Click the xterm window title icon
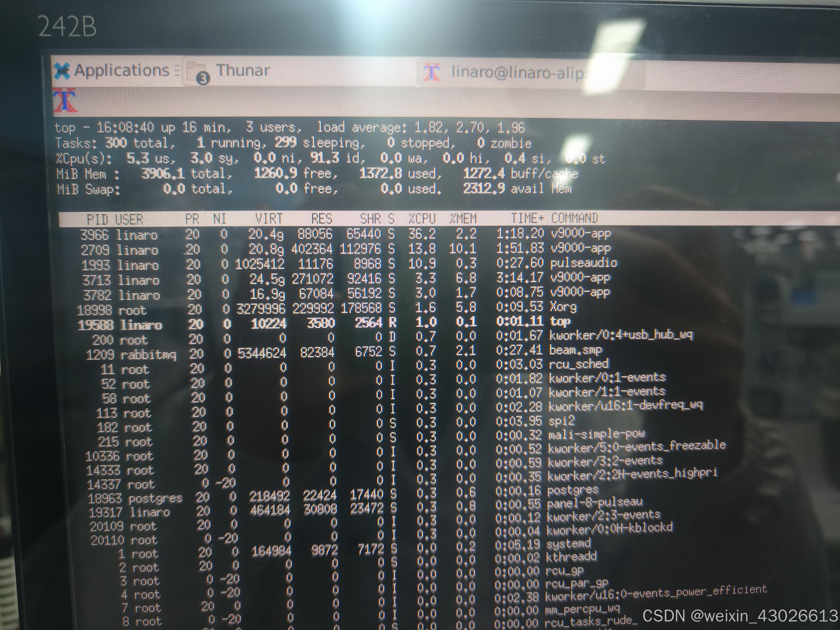Viewport: 840px width, 630px height. tap(65, 101)
